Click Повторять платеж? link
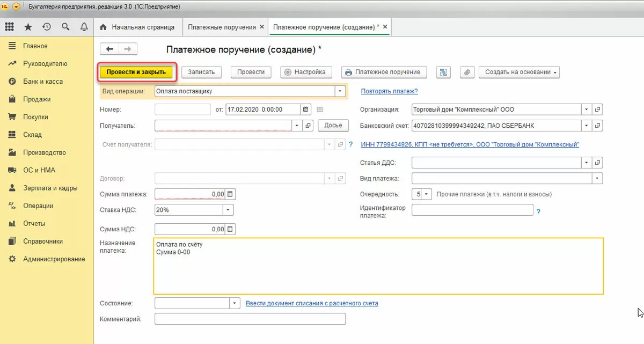This screenshot has height=344, width=644. (389, 91)
